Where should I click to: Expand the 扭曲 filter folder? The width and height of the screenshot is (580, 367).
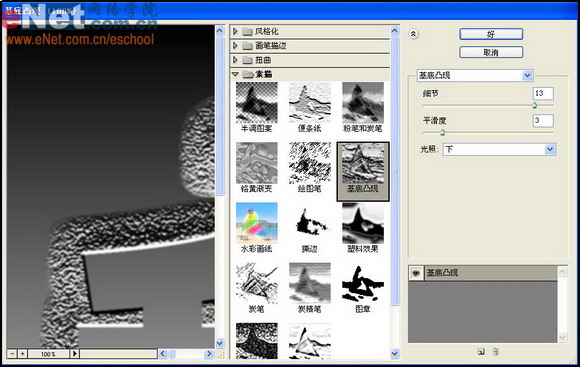[235, 60]
